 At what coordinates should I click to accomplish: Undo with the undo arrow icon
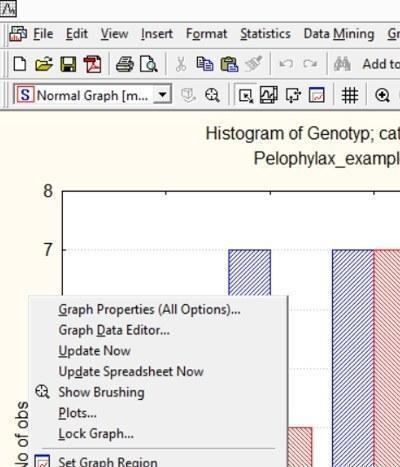[x=286, y=64]
